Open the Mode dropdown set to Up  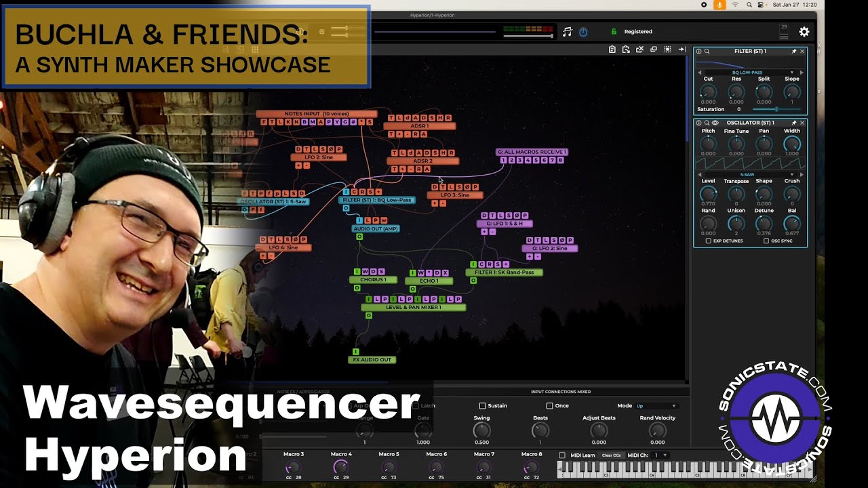[656, 406]
